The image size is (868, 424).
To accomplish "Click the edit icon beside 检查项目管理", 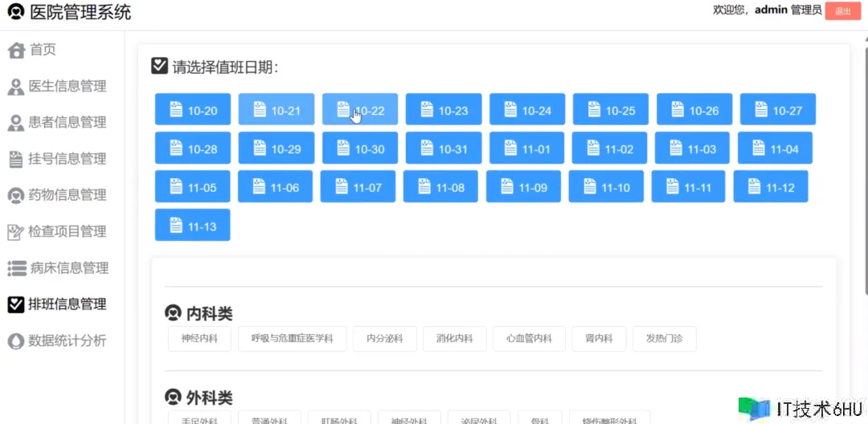I will pyautogui.click(x=16, y=232).
